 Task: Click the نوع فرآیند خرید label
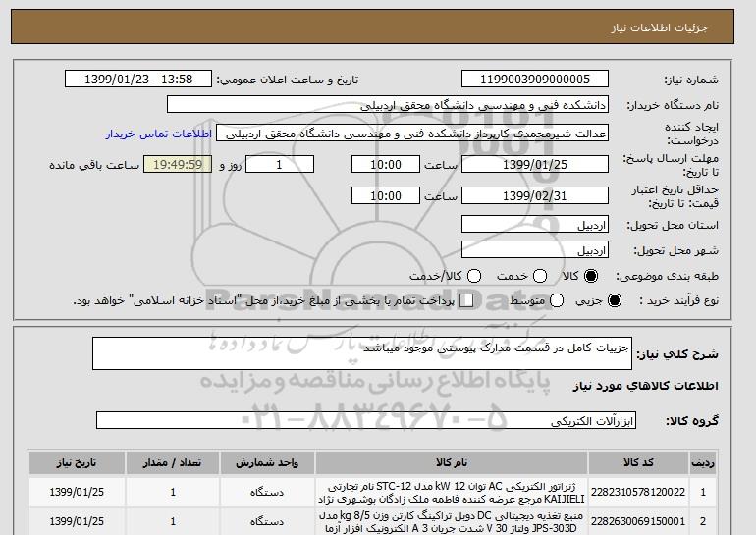(678, 300)
